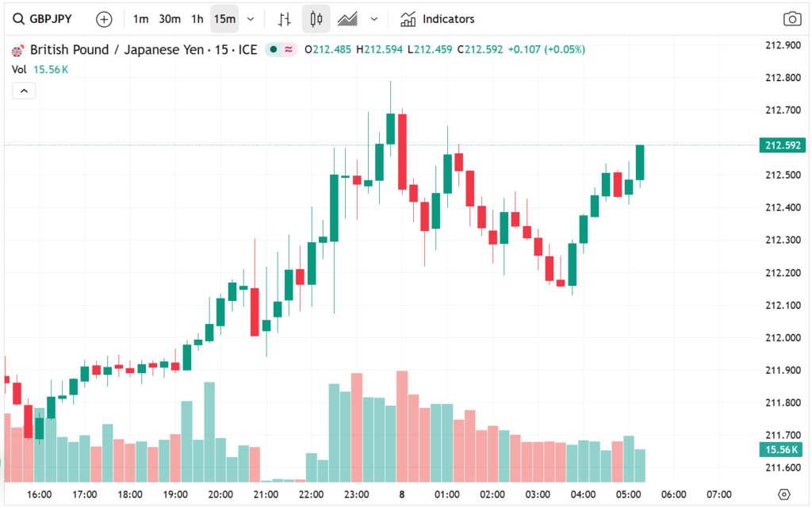812x508 pixels.
Task: Switch to 1h timeframe
Action: 197,18
